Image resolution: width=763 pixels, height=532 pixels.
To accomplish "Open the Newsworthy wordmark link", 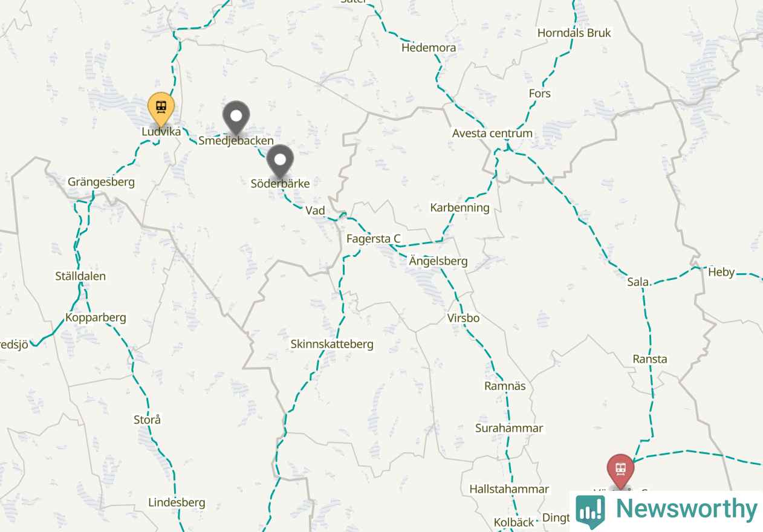I will click(x=686, y=510).
